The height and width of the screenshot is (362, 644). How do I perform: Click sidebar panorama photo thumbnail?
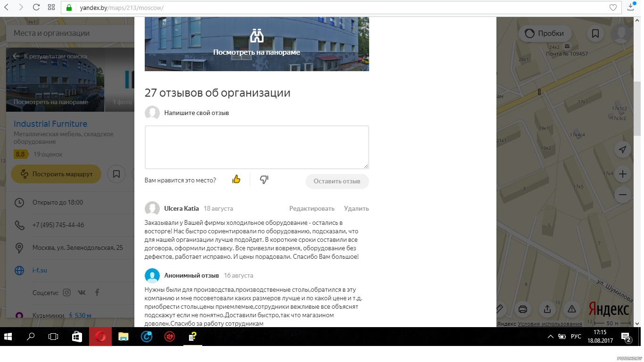click(x=55, y=80)
